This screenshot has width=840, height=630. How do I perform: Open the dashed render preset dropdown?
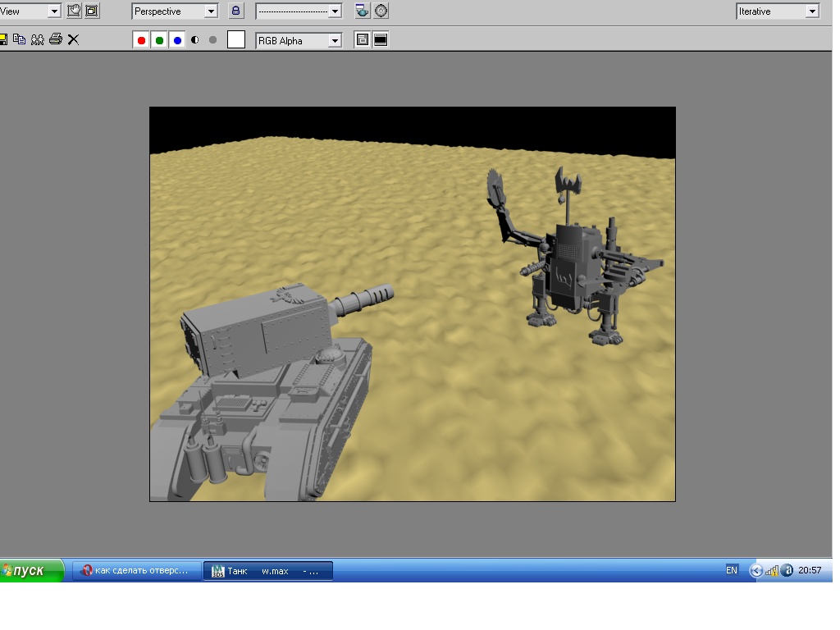(x=299, y=11)
